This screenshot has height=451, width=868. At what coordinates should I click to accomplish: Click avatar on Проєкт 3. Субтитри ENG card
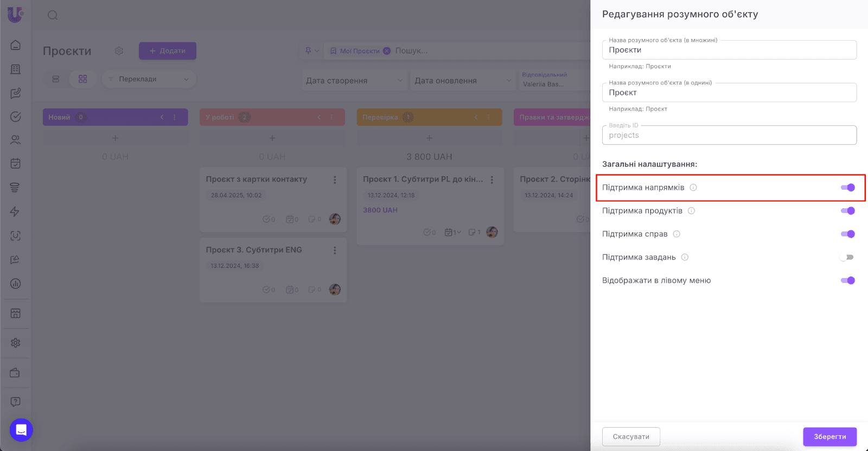pos(335,289)
